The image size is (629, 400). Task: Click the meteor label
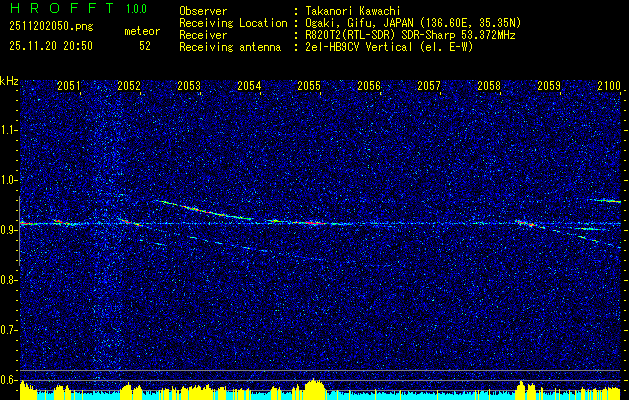tap(142, 31)
